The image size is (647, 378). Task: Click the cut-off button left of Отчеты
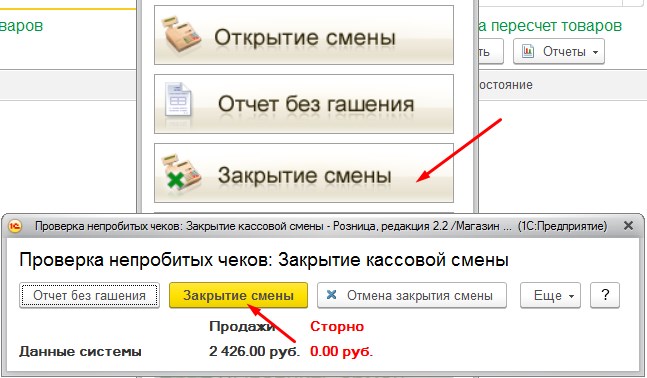pyautogui.click(x=491, y=52)
